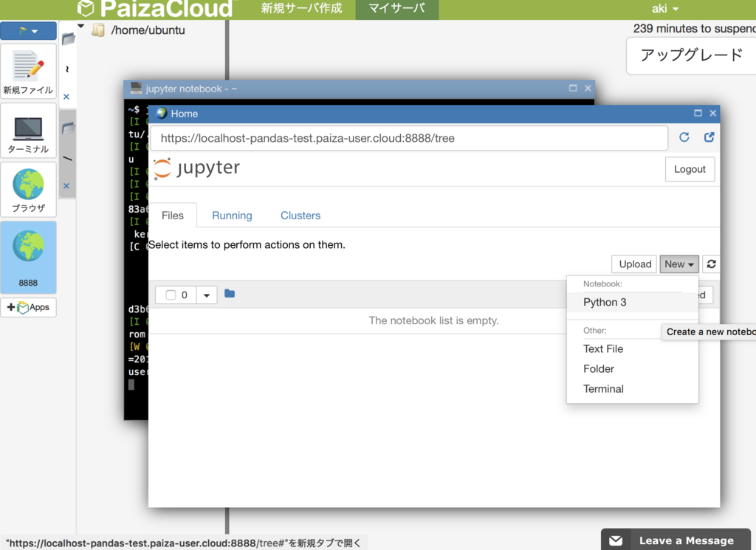
Task: Collapse the /home/ubuntu tree arrow
Action: click(81, 27)
